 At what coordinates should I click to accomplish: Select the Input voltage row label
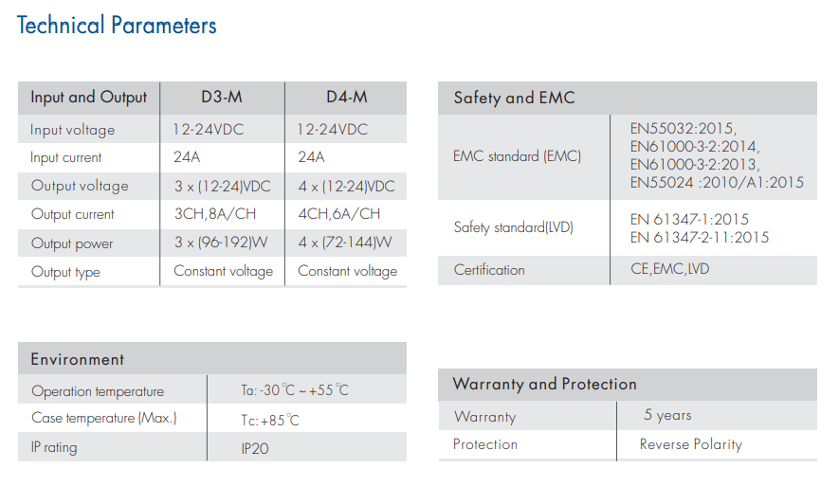pyautogui.click(x=72, y=130)
